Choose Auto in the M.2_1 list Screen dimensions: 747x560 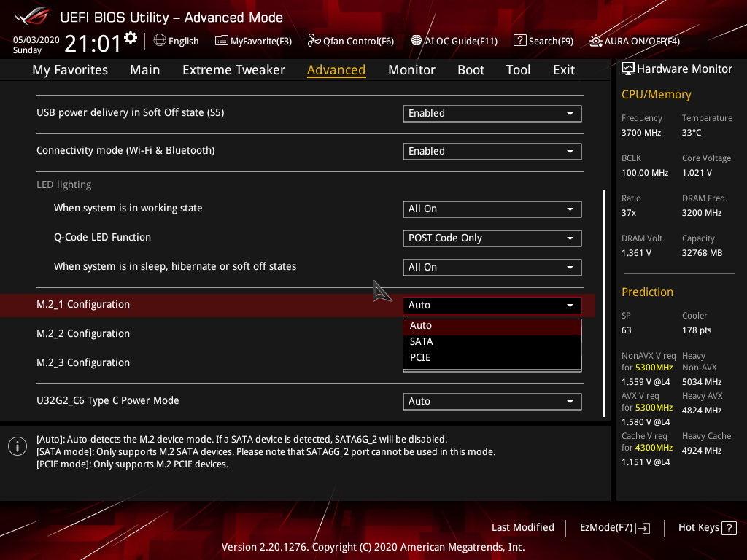(x=492, y=326)
